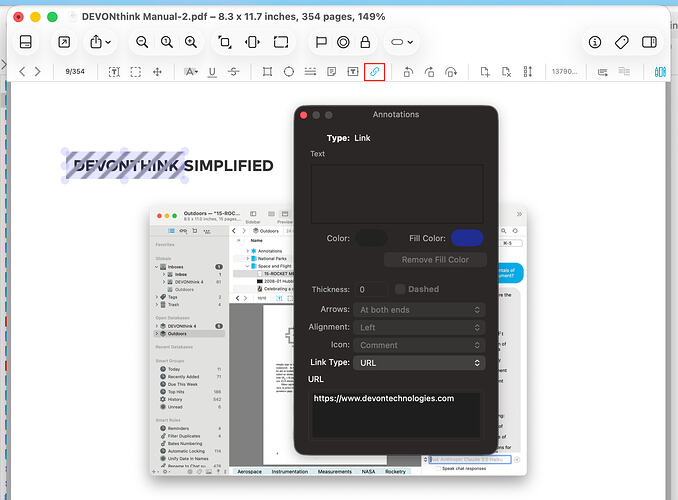Zoom in with the plus magnifier
Viewport: 678px width, 500px height.
click(191, 42)
